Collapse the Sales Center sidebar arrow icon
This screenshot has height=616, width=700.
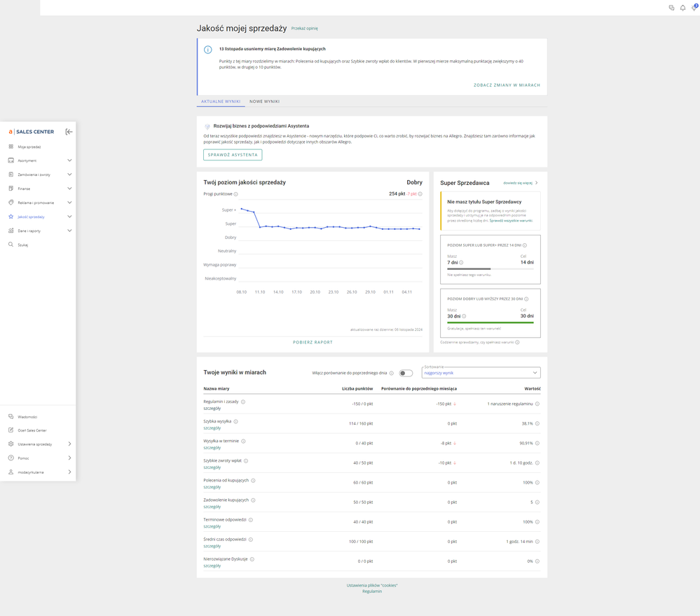click(69, 132)
